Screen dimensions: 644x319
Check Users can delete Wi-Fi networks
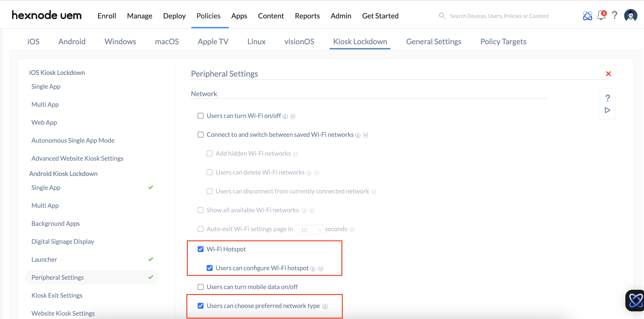[210, 173]
